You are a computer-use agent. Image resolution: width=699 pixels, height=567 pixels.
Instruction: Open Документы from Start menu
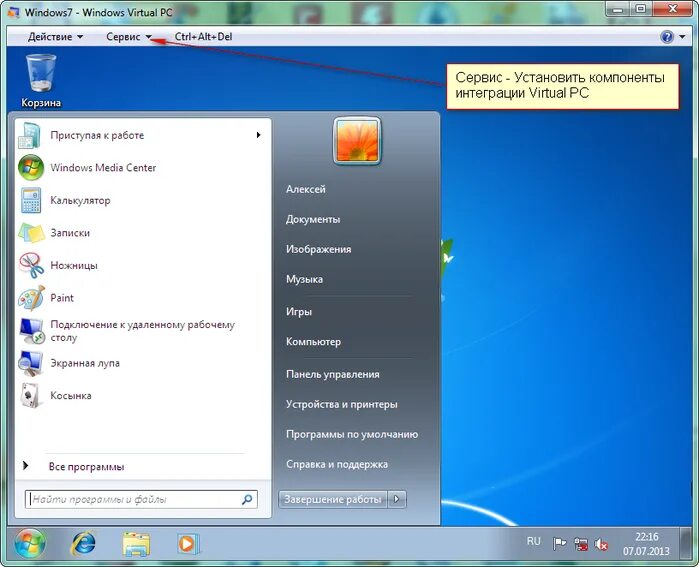click(x=313, y=219)
